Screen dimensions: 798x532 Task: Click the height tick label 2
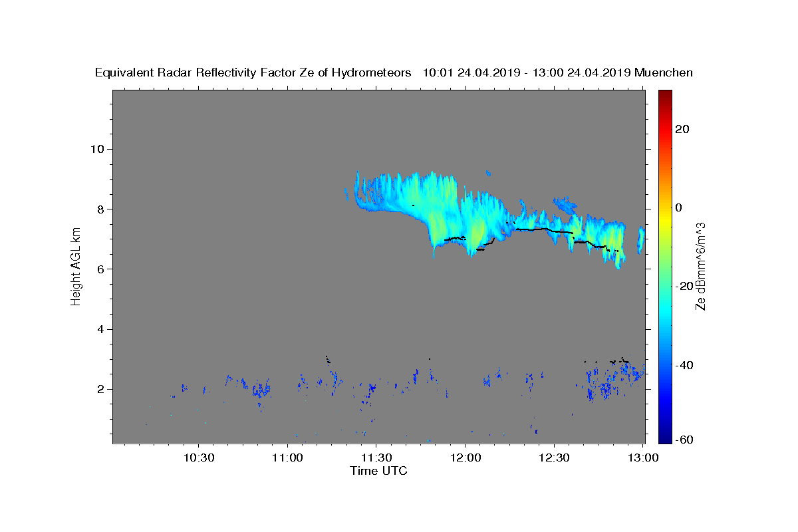102,390
